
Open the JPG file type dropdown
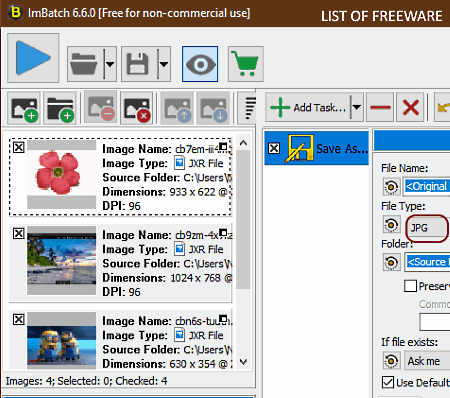click(x=428, y=228)
